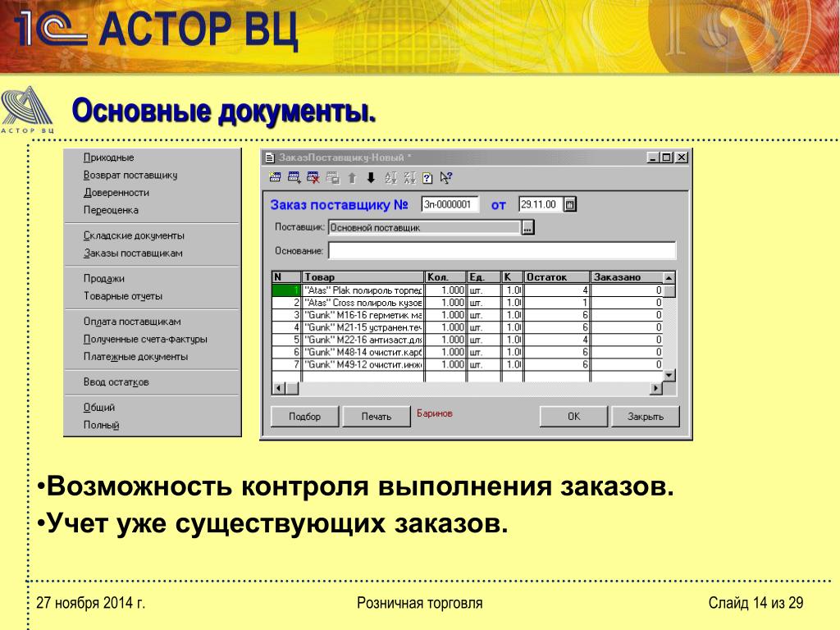
Task: Click the Подбор button
Action: pos(305,416)
